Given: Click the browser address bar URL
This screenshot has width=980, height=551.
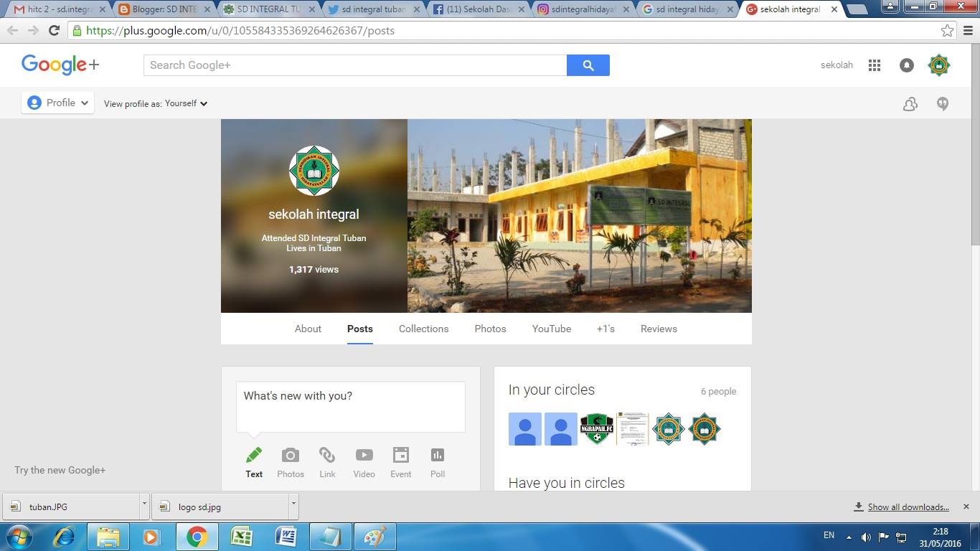Looking at the screenshot, I should pyautogui.click(x=240, y=31).
